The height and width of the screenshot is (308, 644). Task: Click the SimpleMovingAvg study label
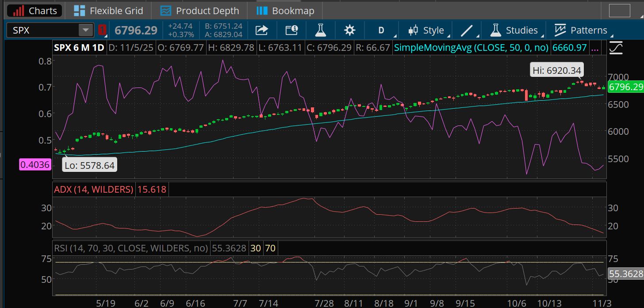(471, 47)
